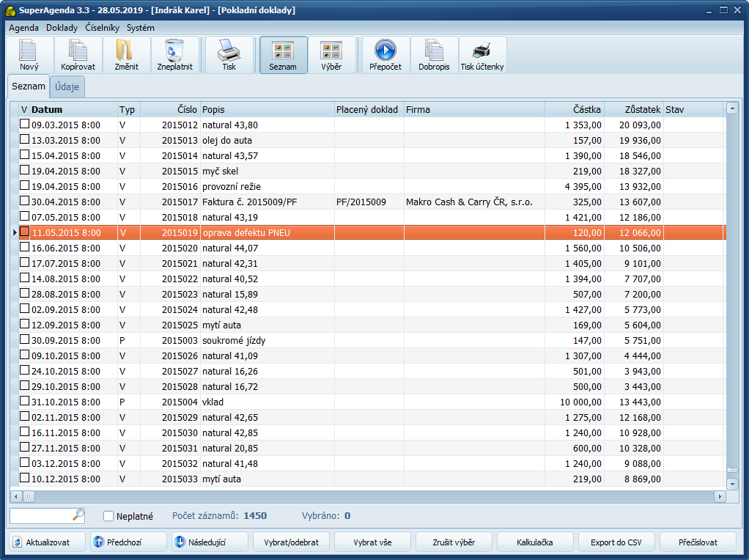Print using the Tisk printer icon

point(229,55)
